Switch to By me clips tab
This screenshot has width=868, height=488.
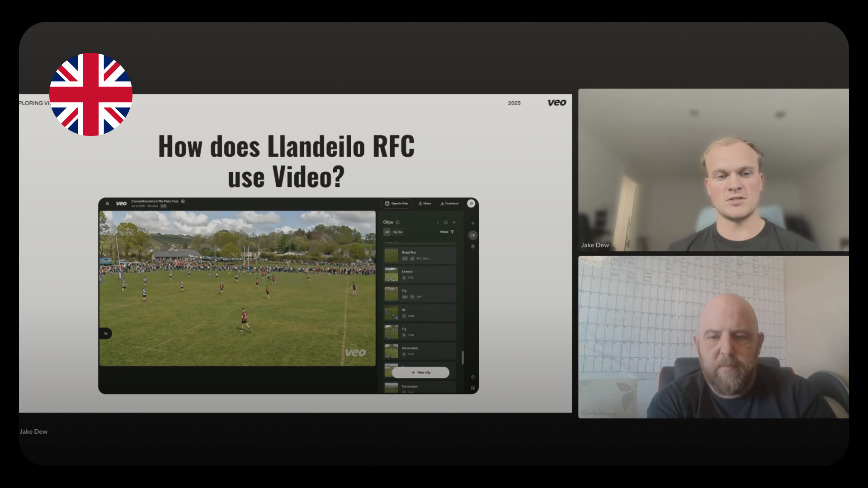(398, 232)
